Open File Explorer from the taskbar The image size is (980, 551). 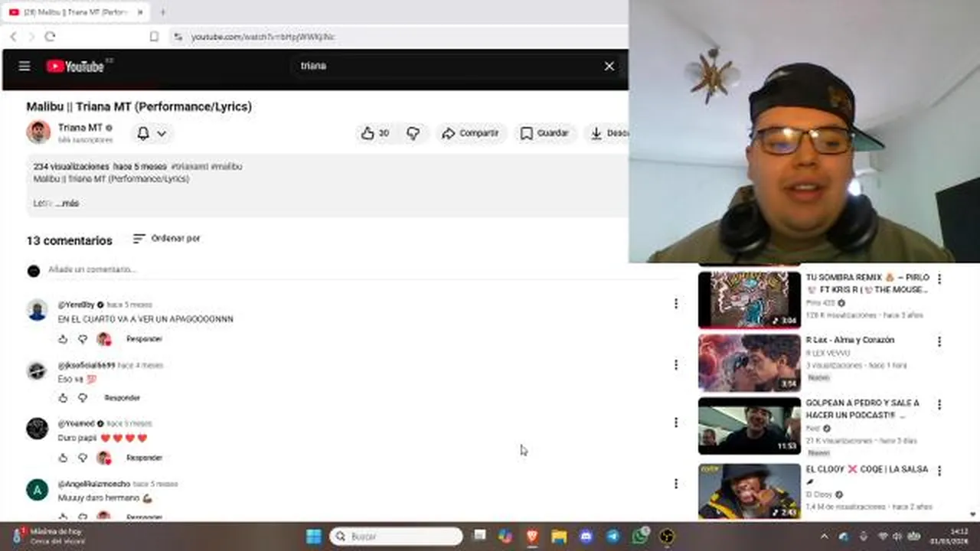pyautogui.click(x=559, y=536)
